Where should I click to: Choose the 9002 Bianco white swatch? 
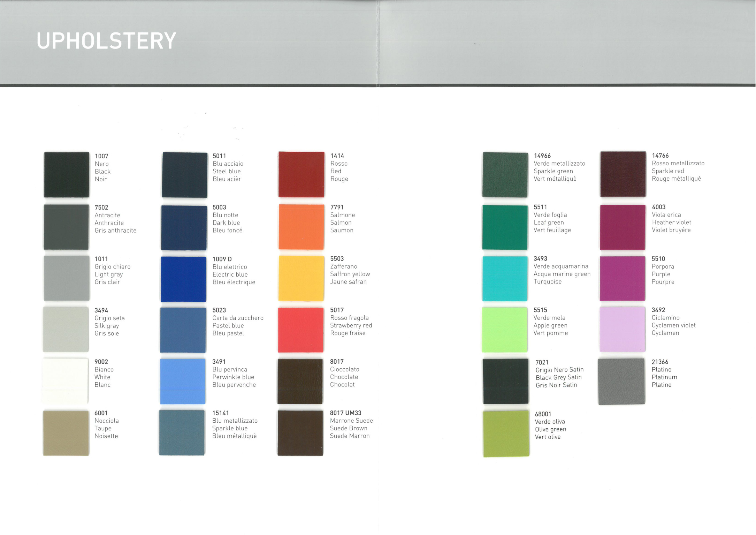[66, 381]
